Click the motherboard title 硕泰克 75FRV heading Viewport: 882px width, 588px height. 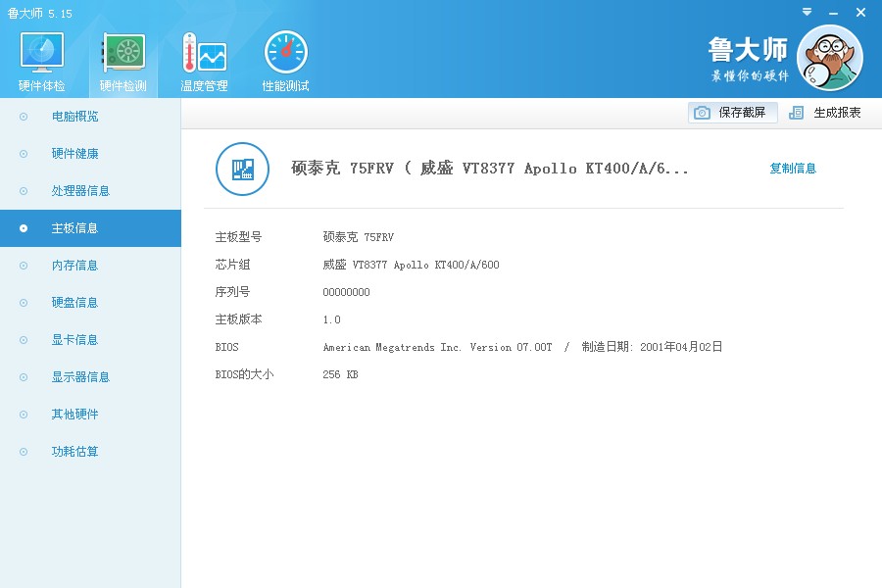(x=489, y=169)
